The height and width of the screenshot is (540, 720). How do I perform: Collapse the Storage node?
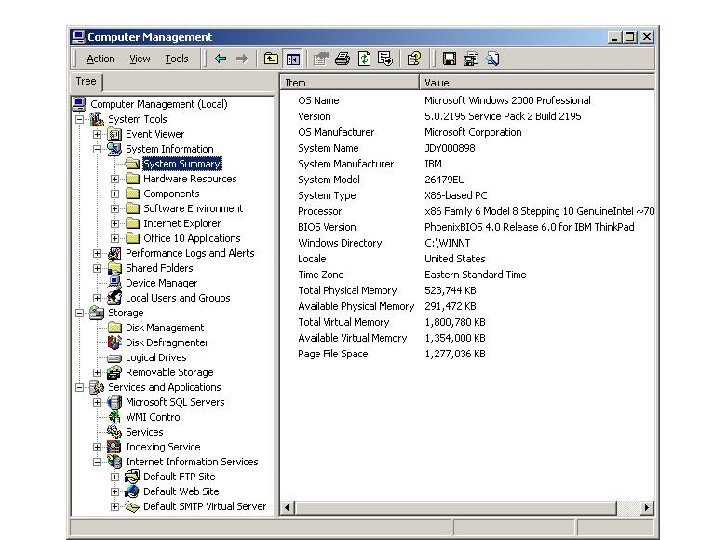pyautogui.click(x=80, y=313)
